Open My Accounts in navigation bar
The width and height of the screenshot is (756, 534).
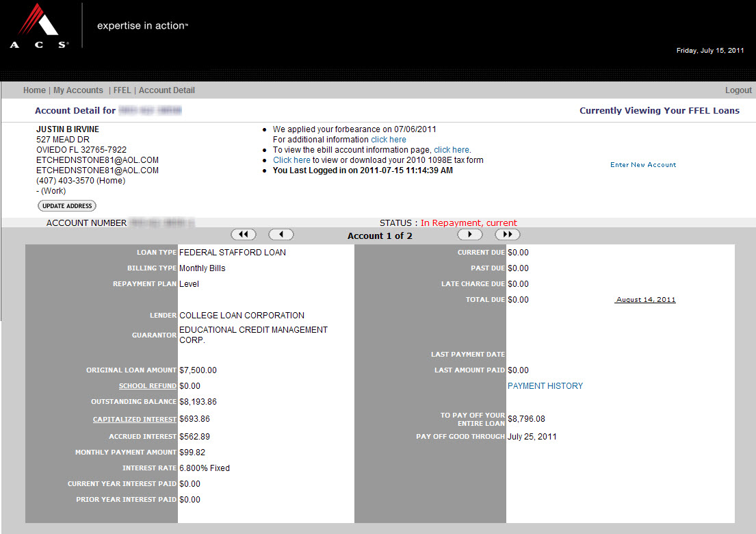coord(78,90)
